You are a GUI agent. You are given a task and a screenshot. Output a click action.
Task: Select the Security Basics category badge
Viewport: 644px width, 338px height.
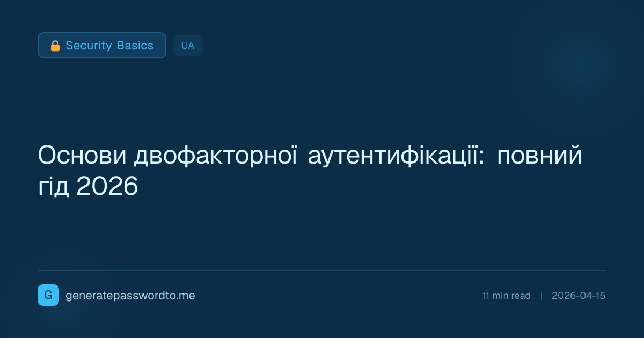(x=102, y=46)
